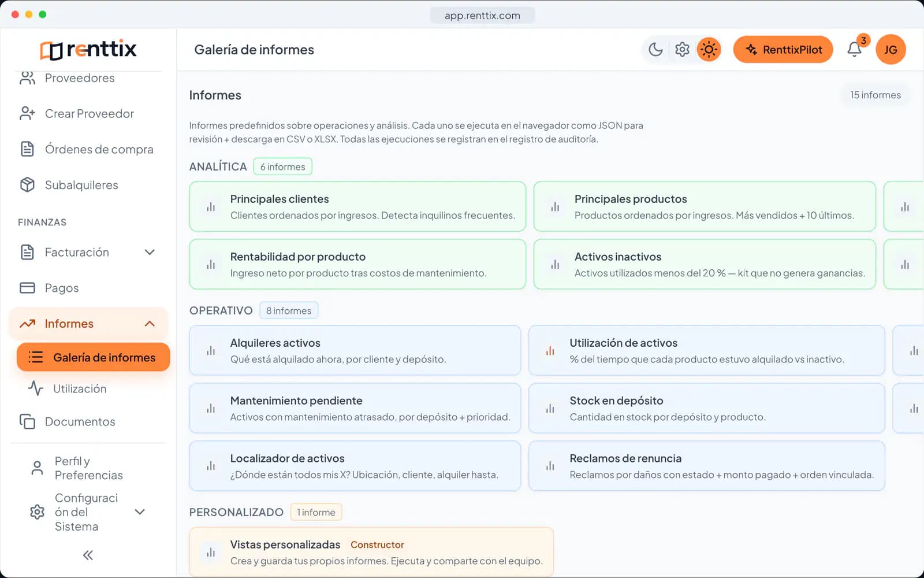
Task: Open Rentabilidad por producto report
Action: tap(357, 264)
